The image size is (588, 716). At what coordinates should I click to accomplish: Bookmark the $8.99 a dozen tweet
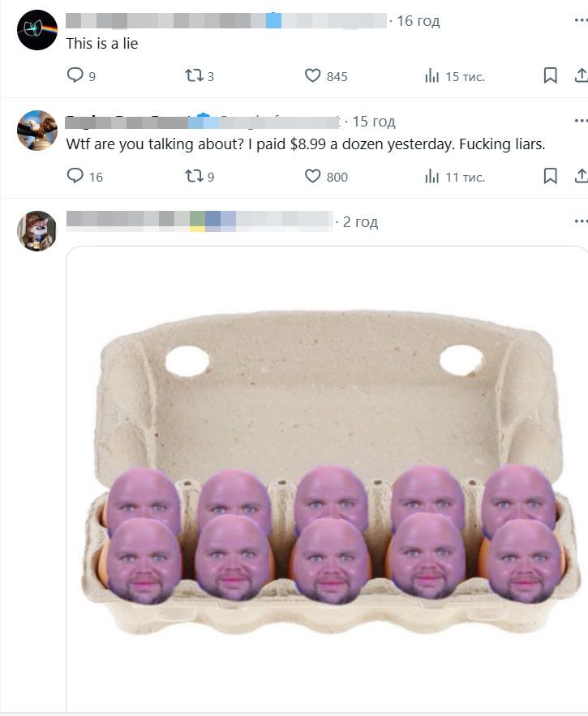click(x=551, y=176)
